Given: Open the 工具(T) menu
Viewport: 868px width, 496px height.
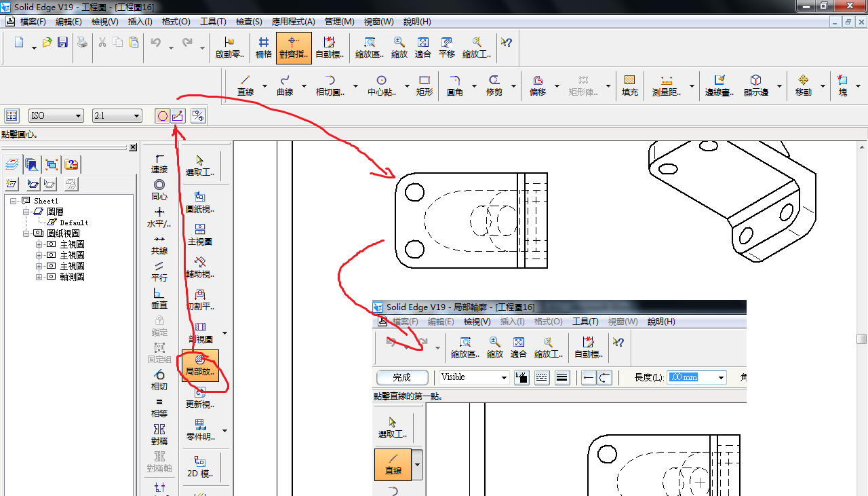Looking at the screenshot, I should [x=213, y=22].
